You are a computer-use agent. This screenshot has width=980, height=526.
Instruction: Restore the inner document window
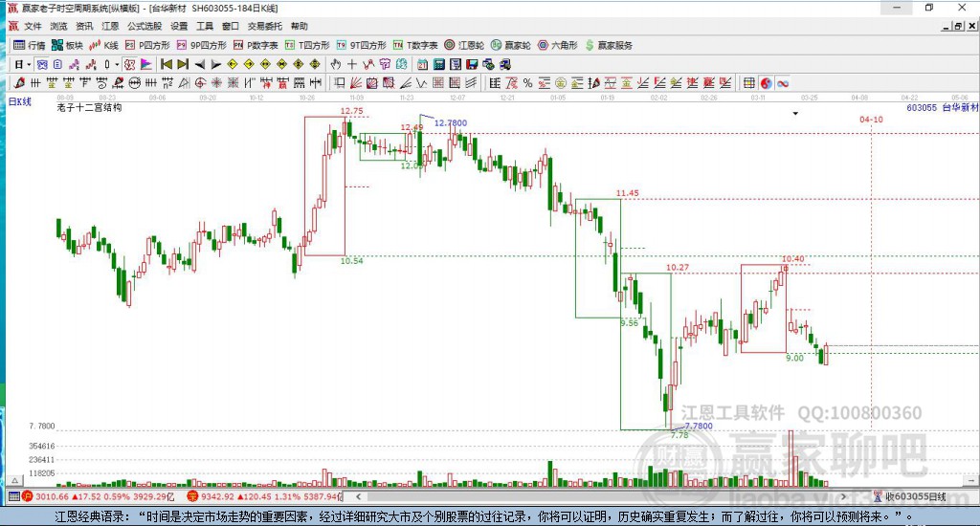tap(958, 26)
